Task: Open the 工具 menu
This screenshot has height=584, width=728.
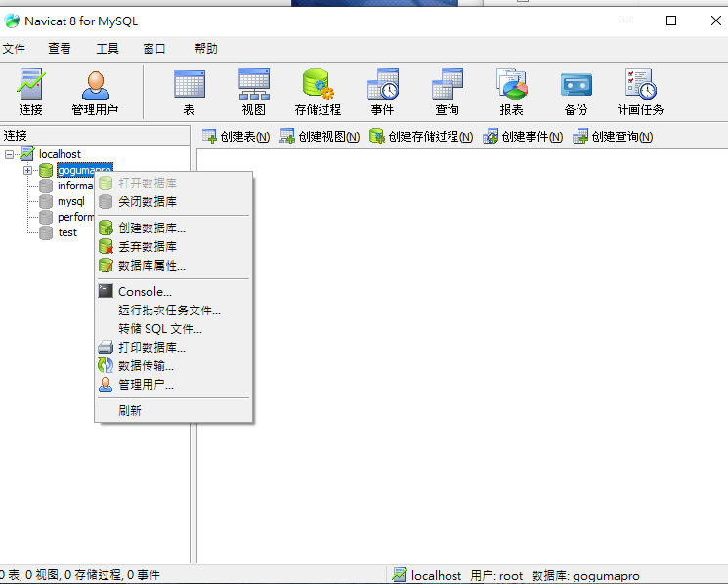Action: tap(107, 48)
